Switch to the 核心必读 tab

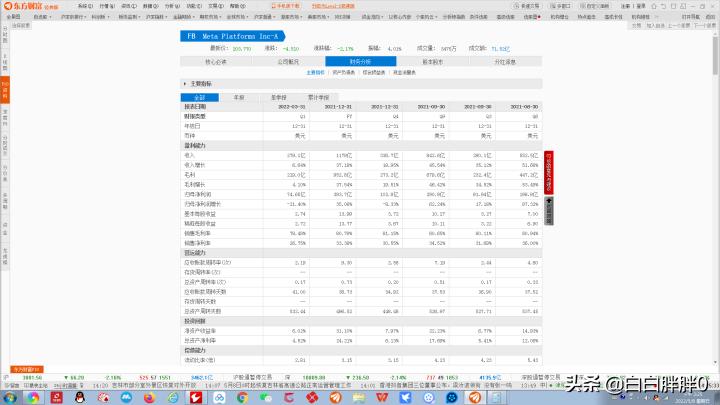pyautogui.click(x=216, y=62)
